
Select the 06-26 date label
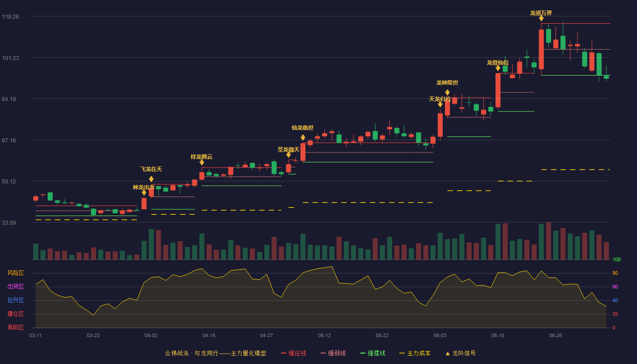[556, 335]
